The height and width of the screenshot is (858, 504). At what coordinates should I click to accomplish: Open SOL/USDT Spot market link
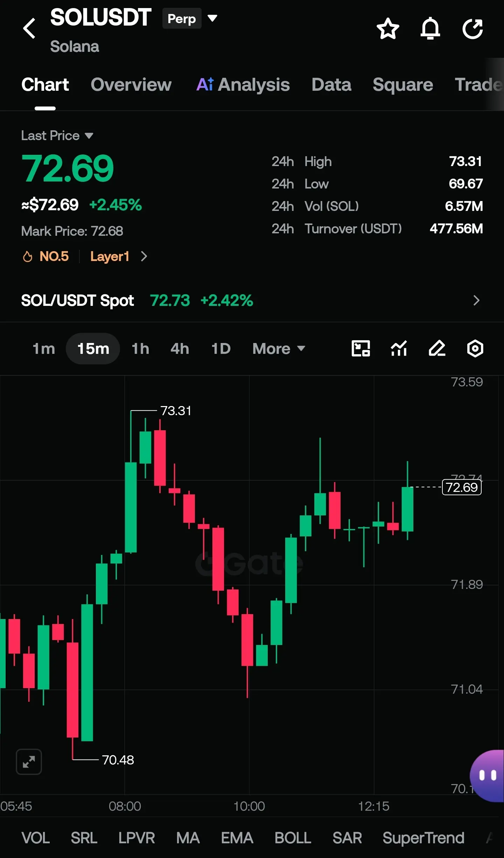(77, 301)
